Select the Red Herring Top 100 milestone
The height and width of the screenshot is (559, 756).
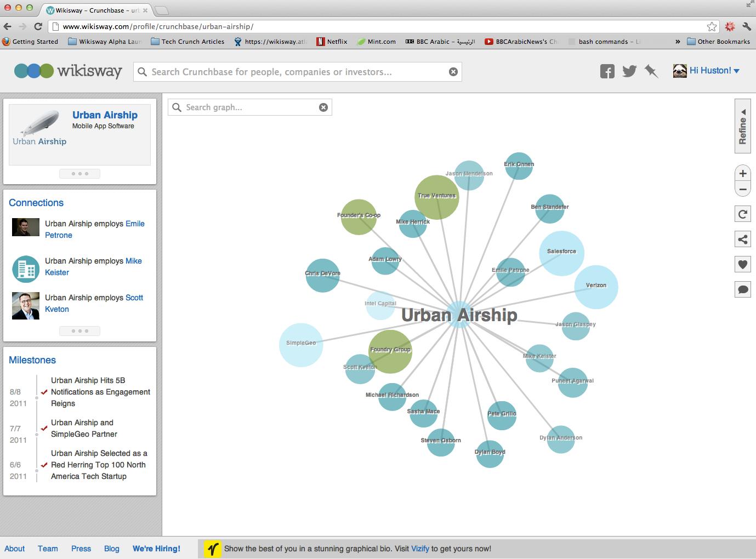pyautogui.click(x=99, y=465)
